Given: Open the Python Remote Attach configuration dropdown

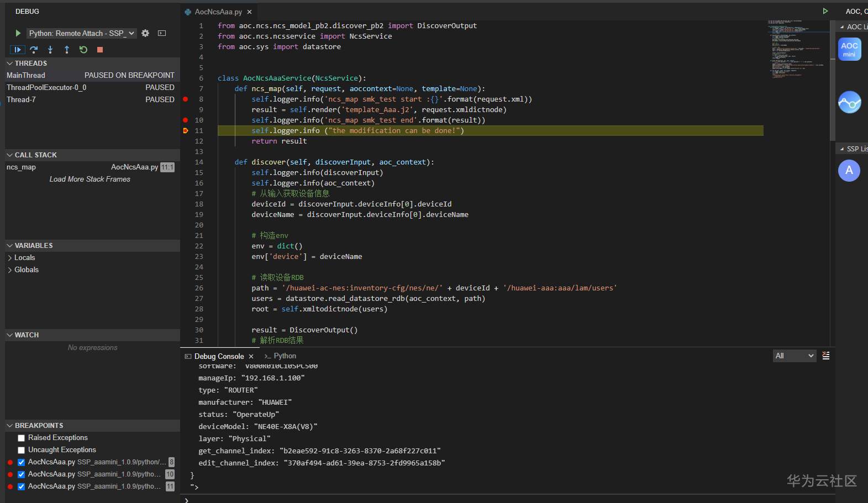Looking at the screenshot, I should click(82, 33).
